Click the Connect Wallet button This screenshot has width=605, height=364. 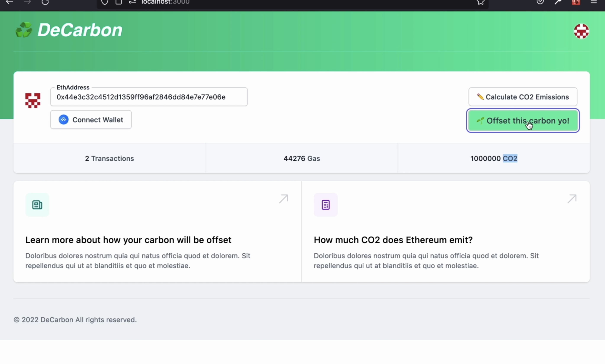pos(91,120)
